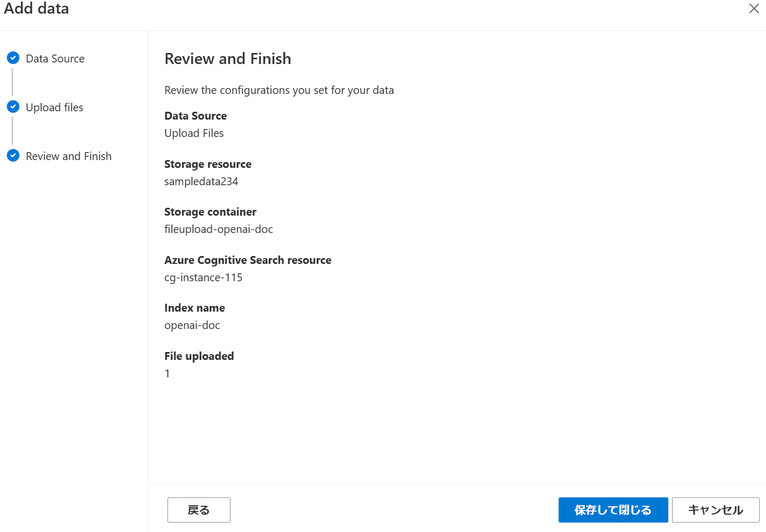The height and width of the screenshot is (532, 766).
Task: Click the Azure Cognitive Search resource label
Action: 248,260
